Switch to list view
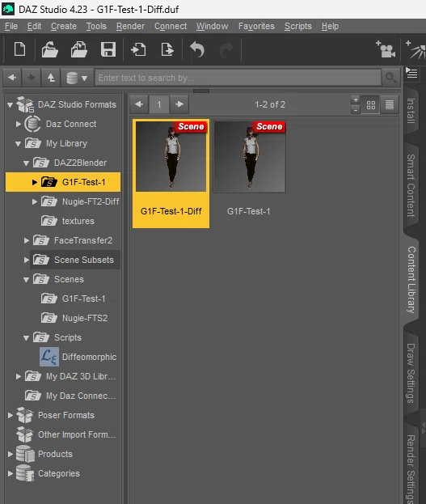The image size is (426, 504). pyautogui.click(x=390, y=105)
